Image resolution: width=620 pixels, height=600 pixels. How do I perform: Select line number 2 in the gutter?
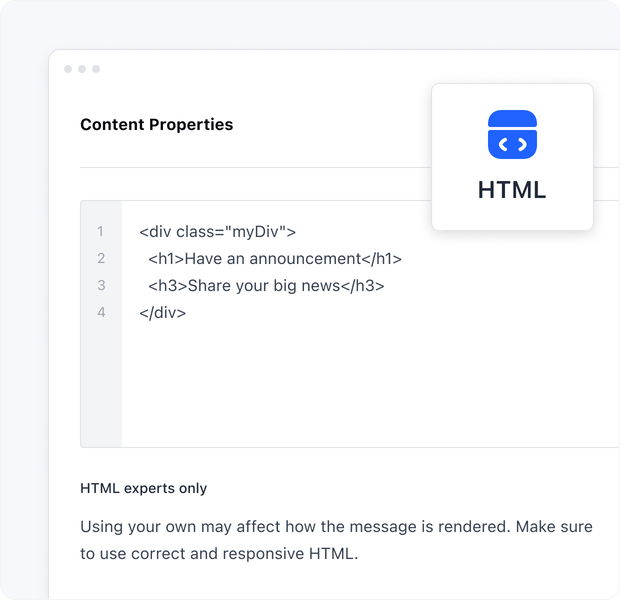100,259
